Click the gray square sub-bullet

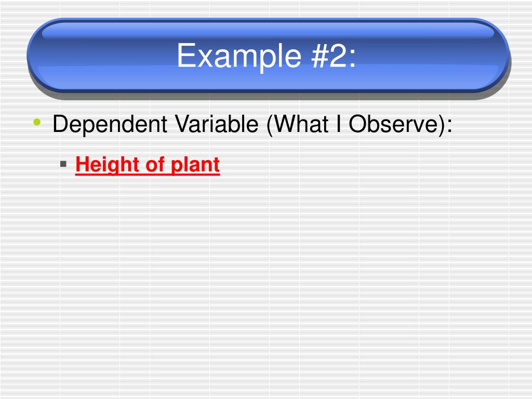click(x=63, y=164)
